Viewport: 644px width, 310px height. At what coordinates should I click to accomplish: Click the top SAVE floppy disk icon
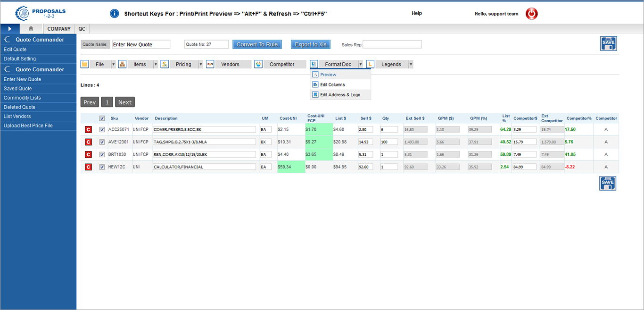coord(608,43)
